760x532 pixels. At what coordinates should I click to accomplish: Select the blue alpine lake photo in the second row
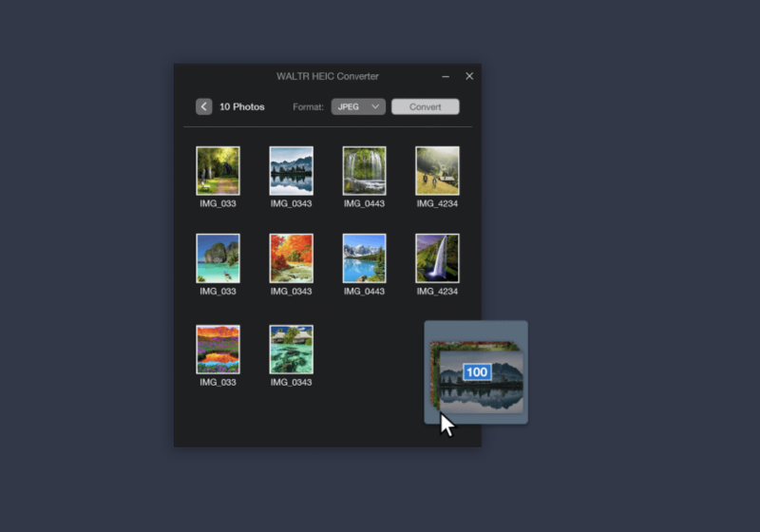[364, 257]
